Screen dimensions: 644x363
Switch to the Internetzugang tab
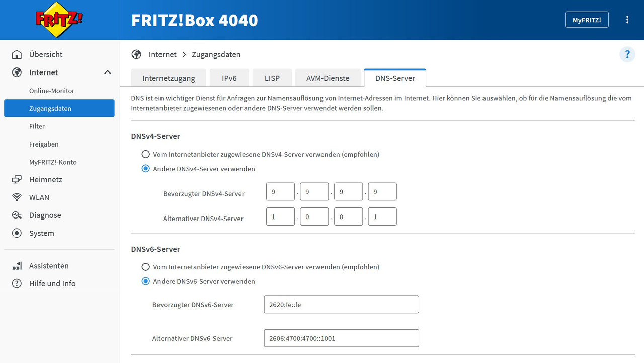tap(168, 78)
